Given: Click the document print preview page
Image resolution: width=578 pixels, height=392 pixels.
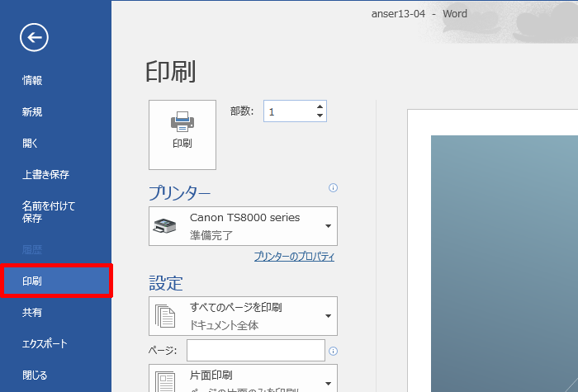Looking at the screenshot, I should 493,251.
